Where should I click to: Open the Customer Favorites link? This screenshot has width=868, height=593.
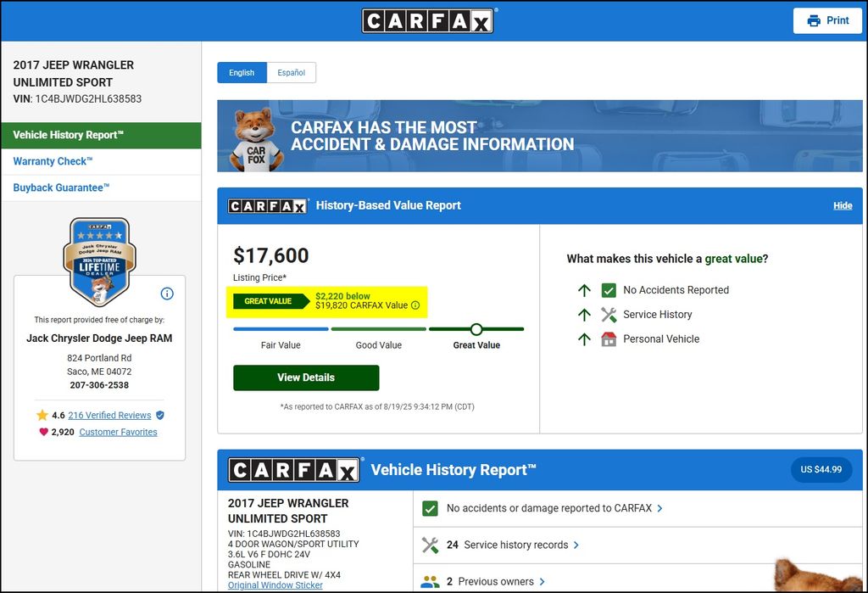click(118, 432)
